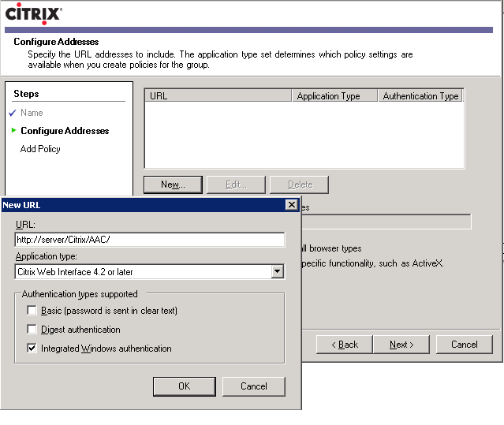Click the New... button
504x425 pixels.
[173, 185]
